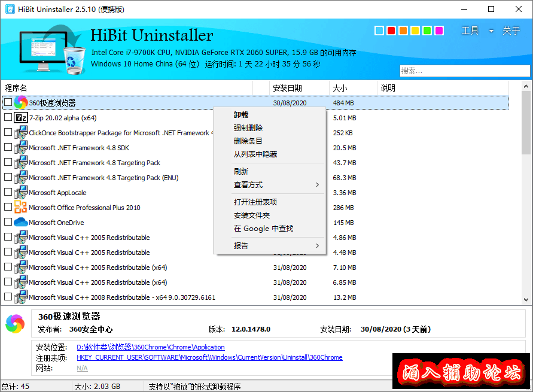Click the large 360 browser icon in the details panel
This screenshot has width=533, height=392.
click(x=16, y=324)
